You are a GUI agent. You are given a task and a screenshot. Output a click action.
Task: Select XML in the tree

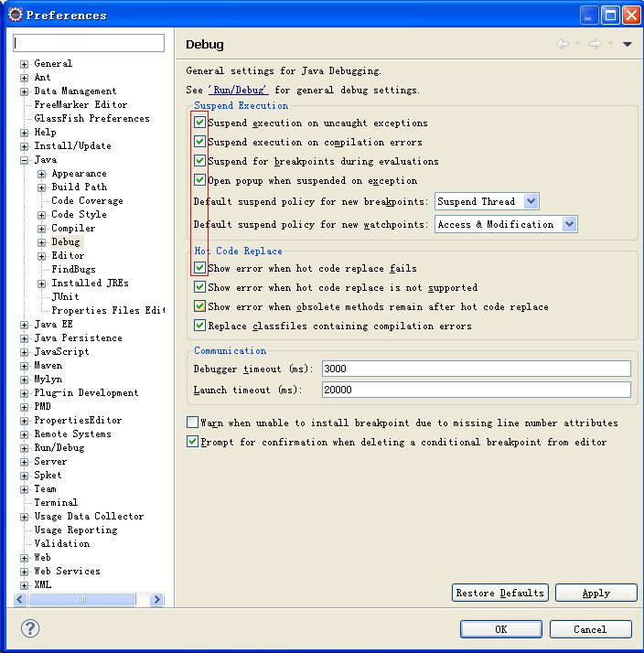point(42,584)
